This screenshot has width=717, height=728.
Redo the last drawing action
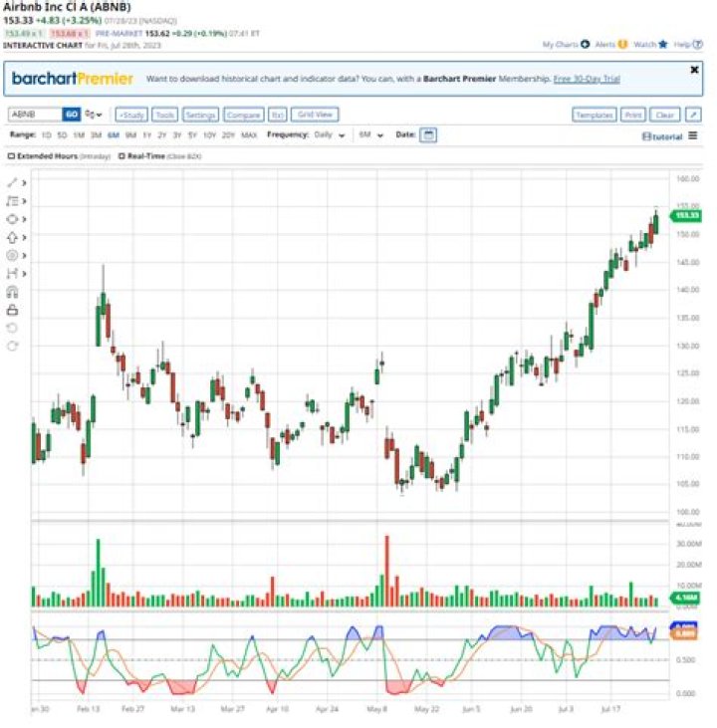(x=12, y=346)
